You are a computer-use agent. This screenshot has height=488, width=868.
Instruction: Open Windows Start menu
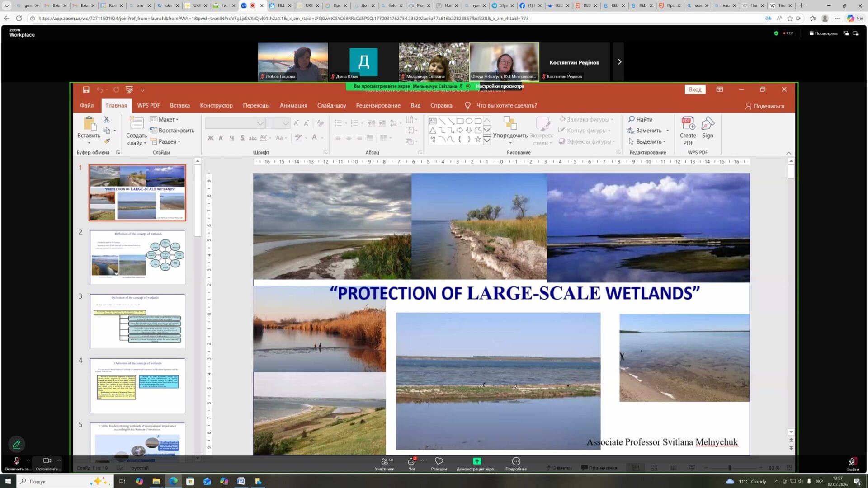coord(8,481)
